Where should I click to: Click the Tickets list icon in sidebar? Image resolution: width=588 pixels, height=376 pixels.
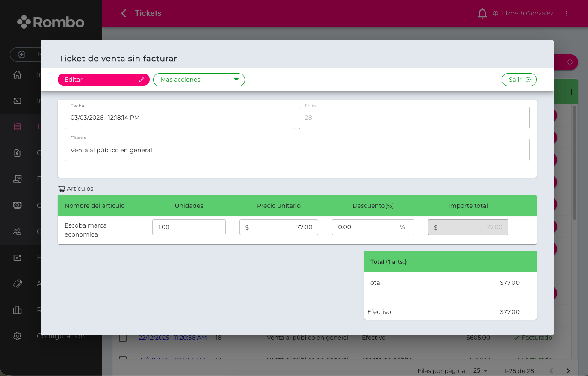pyautogui.click(x=17, y=127)
